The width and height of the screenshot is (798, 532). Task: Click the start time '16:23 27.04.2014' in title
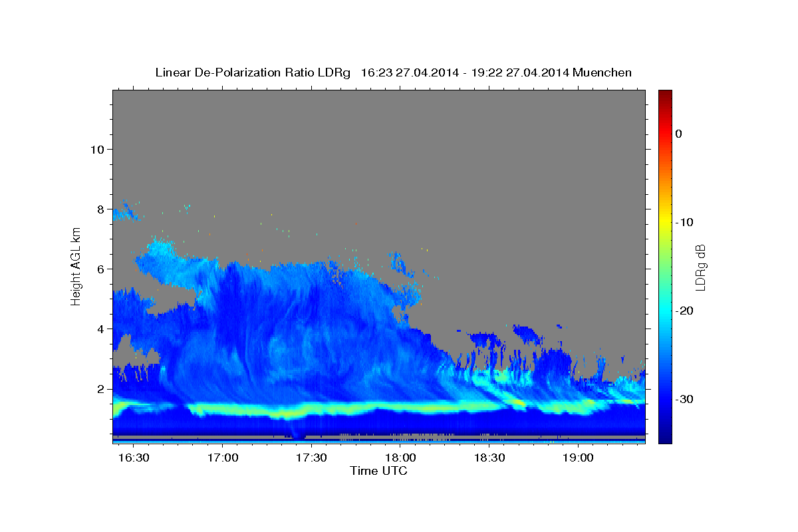[409, 72]
